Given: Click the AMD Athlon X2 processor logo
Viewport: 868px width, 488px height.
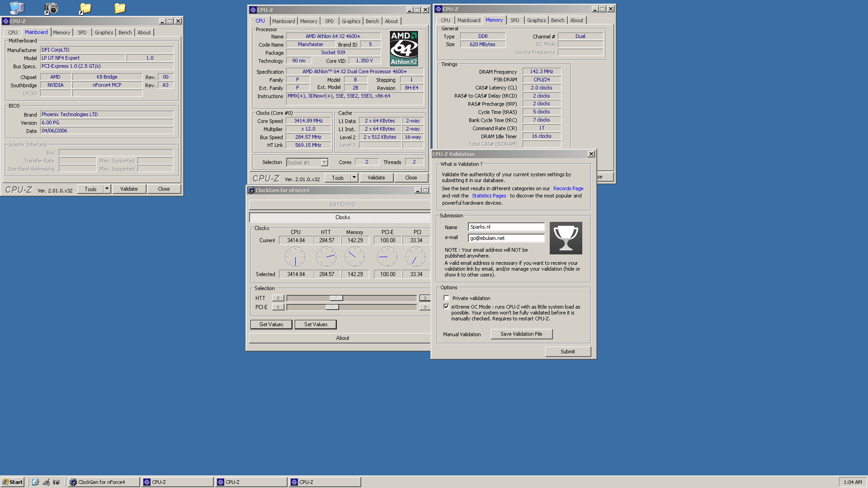Looking at the screenshot, I should coord(404,48).
